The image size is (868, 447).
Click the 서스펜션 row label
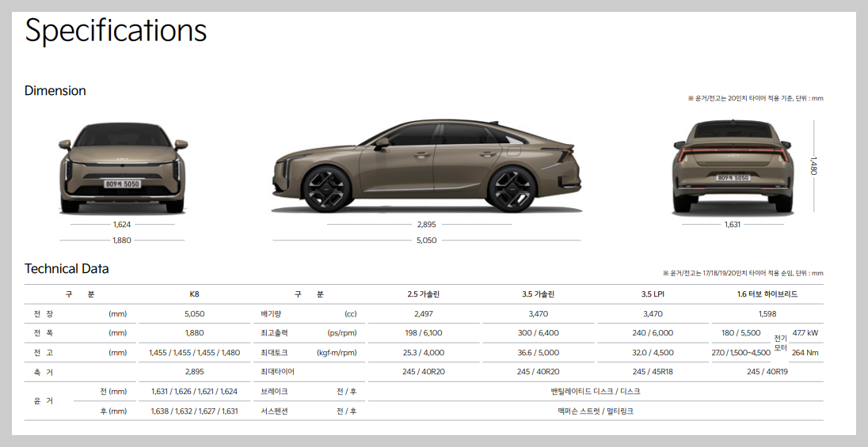(x=274, y=411)
